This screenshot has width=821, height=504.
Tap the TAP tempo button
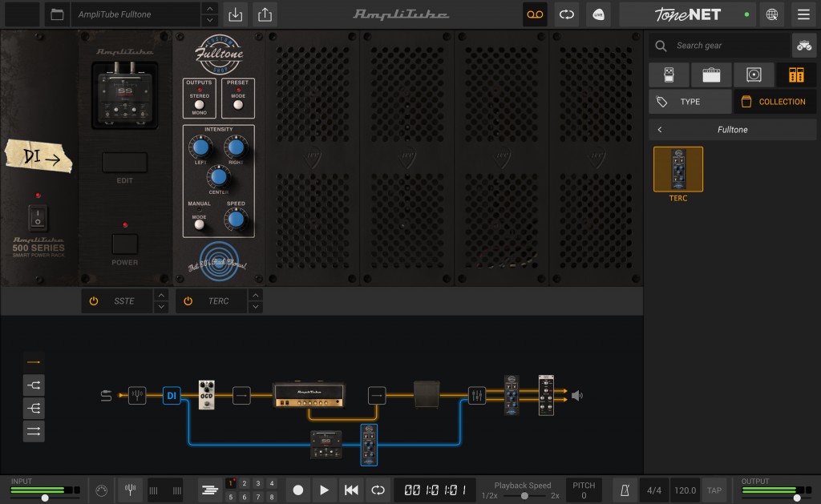(713, 490)
